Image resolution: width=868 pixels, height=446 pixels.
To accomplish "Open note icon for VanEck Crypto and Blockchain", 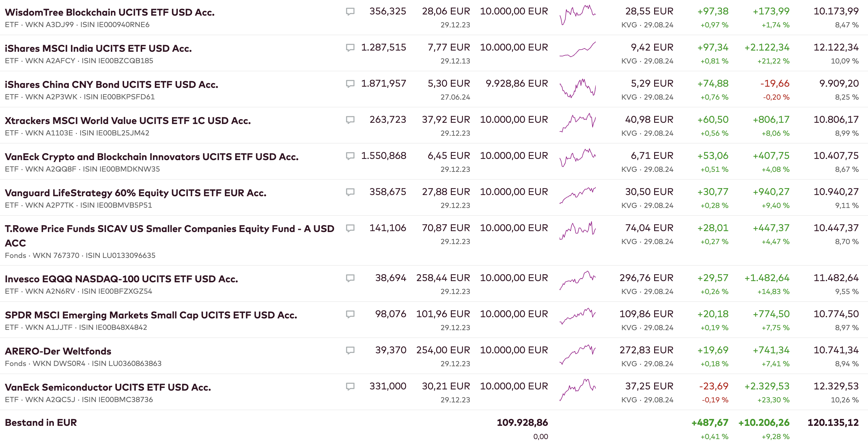I will [x=350, y=156].
